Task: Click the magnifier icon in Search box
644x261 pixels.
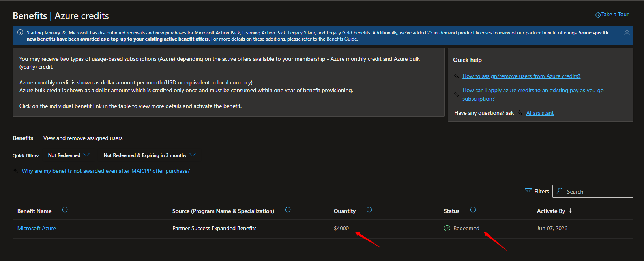Action: pos(560,191)
